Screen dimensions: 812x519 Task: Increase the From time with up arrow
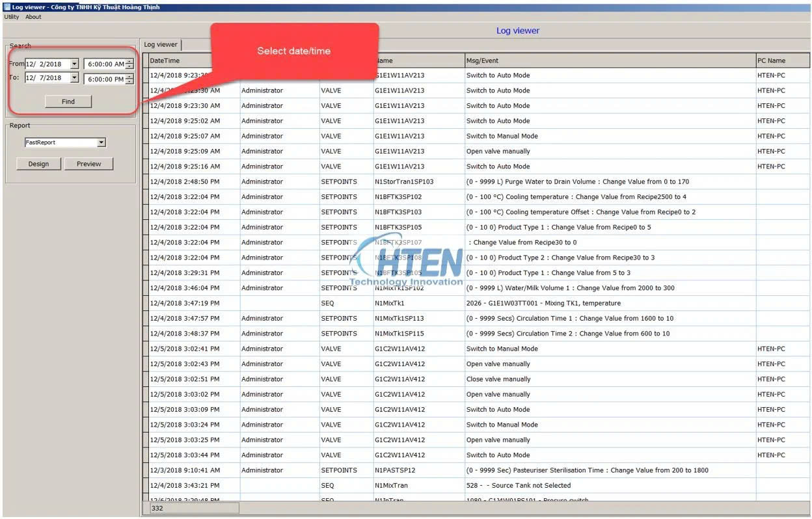tap(129, 61)
